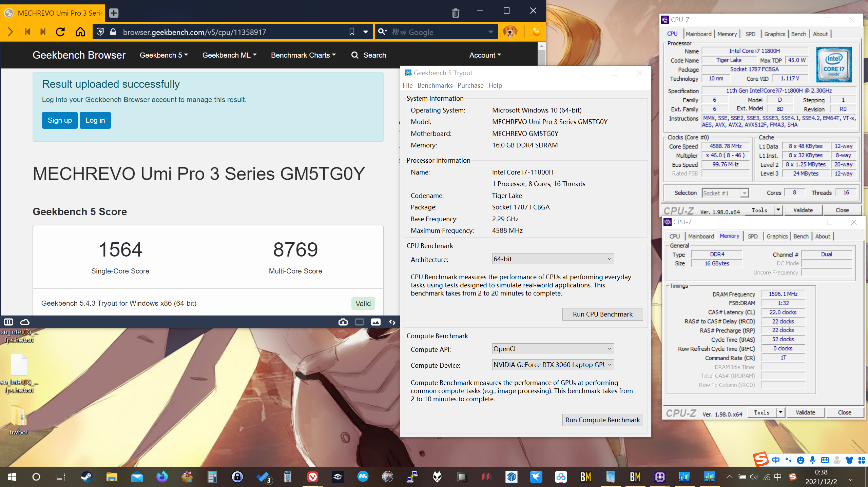Click the Valid result badge

363,303
